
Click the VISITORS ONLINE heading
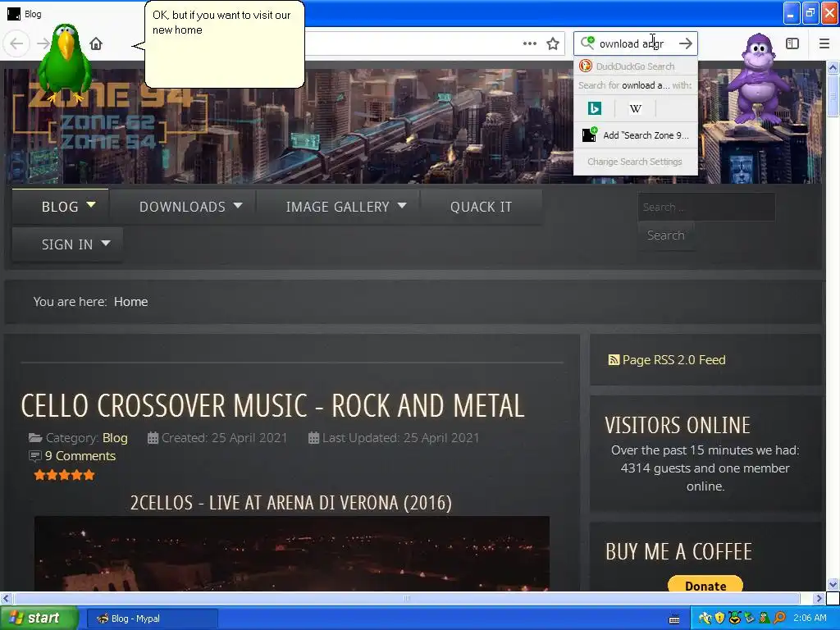pos(678,426)
